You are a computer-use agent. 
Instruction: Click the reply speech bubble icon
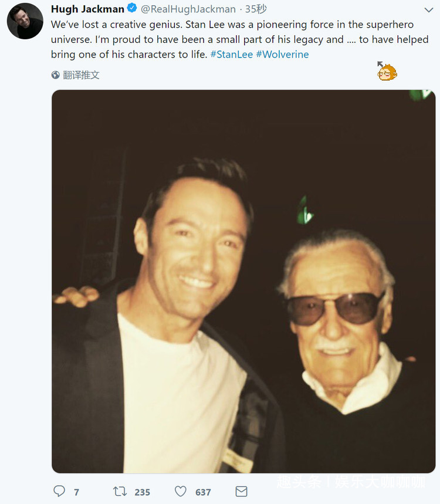point(59,491)
